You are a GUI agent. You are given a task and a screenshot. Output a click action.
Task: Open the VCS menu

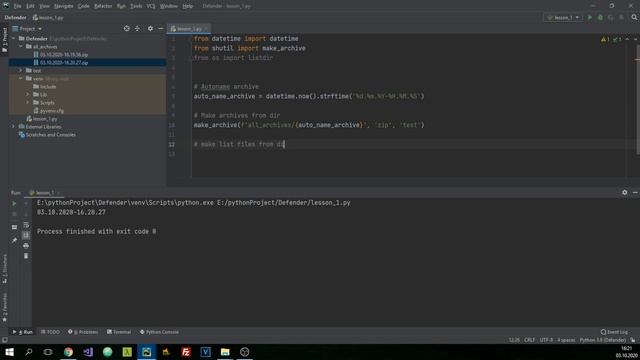[151, 6]
